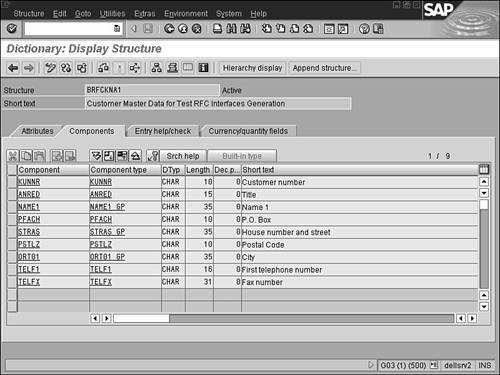Click the Documentation info icon

[x=203, y=68]
